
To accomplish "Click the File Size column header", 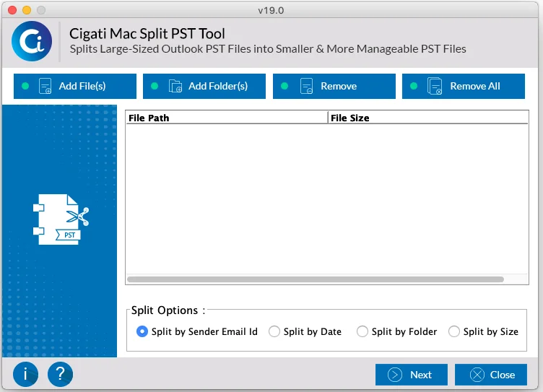I will 428,118.
